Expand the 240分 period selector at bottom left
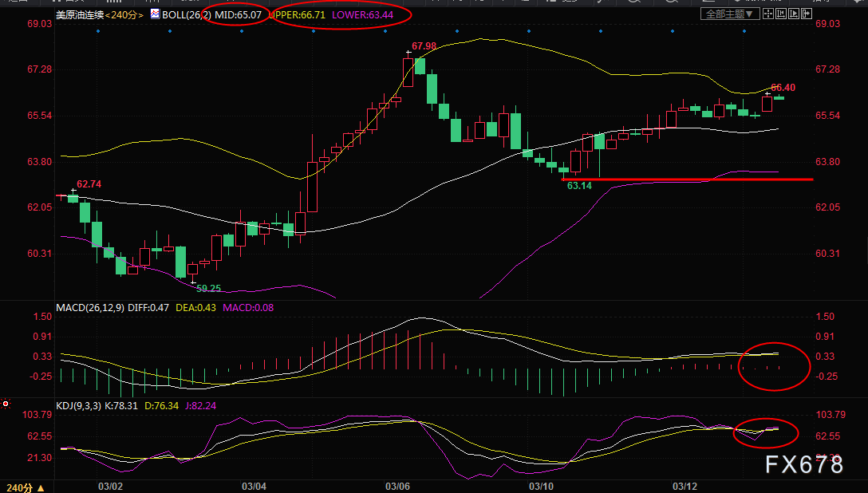 pos(26,487)
